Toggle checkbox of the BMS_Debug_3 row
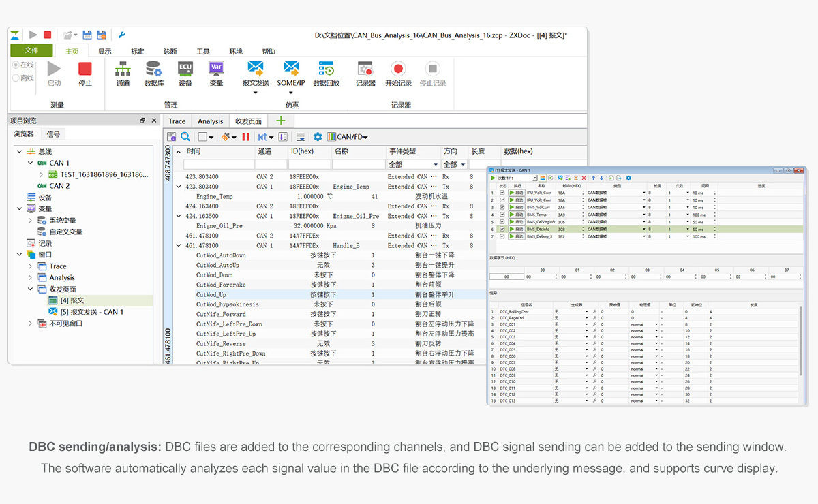The image size is (818, 504). coord(502,237)
